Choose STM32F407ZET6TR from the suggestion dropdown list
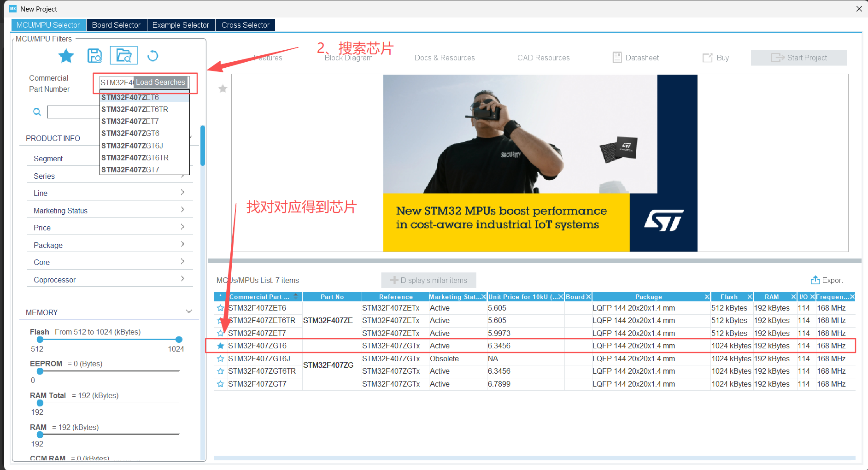 (x=145, y=109)
